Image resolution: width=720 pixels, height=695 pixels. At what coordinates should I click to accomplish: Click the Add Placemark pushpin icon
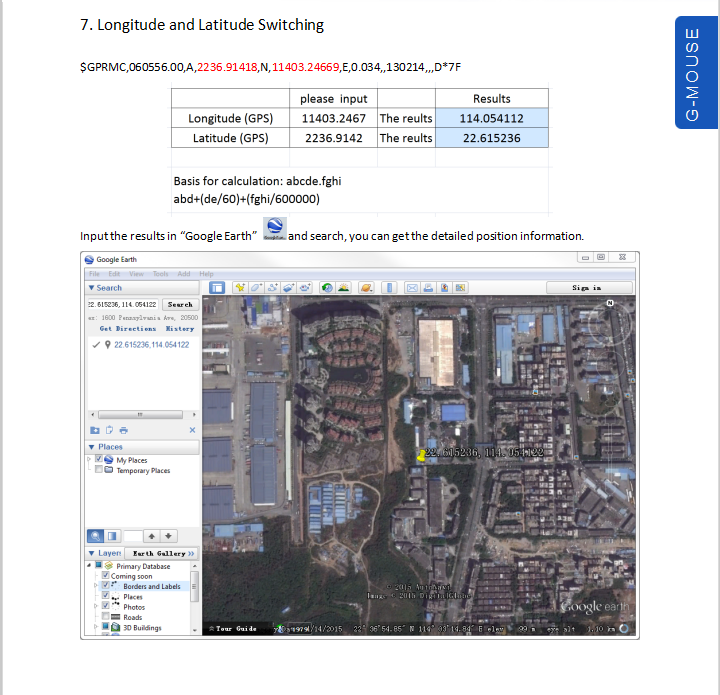tap(240, 288)
